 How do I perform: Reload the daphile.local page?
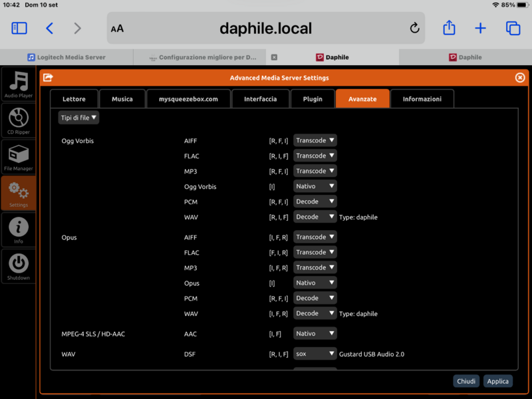tap(414, 28)
